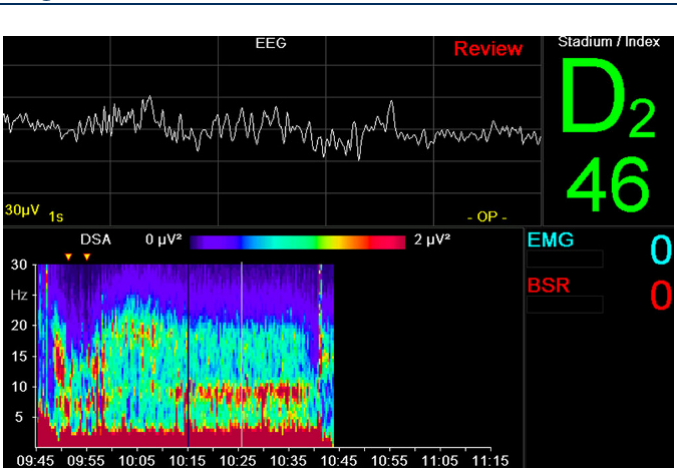
Task: Click the green D2 stage indicator
Action: click(607, 97)
